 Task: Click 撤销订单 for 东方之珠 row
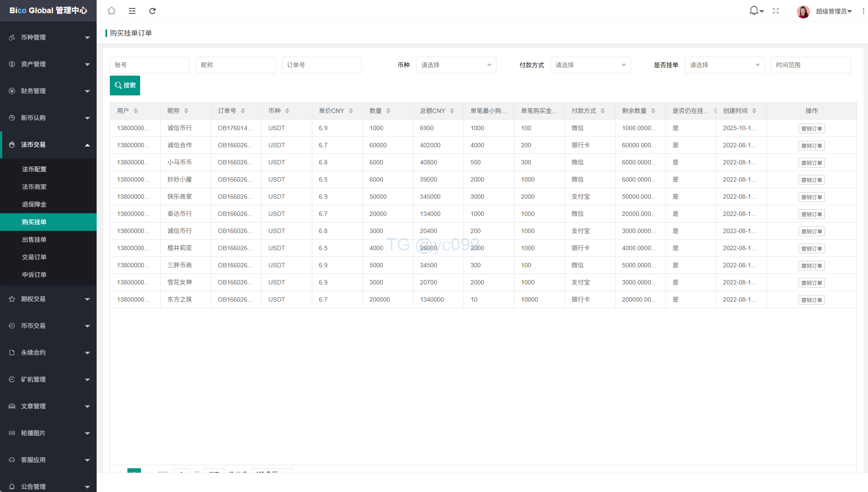point(811,300)
